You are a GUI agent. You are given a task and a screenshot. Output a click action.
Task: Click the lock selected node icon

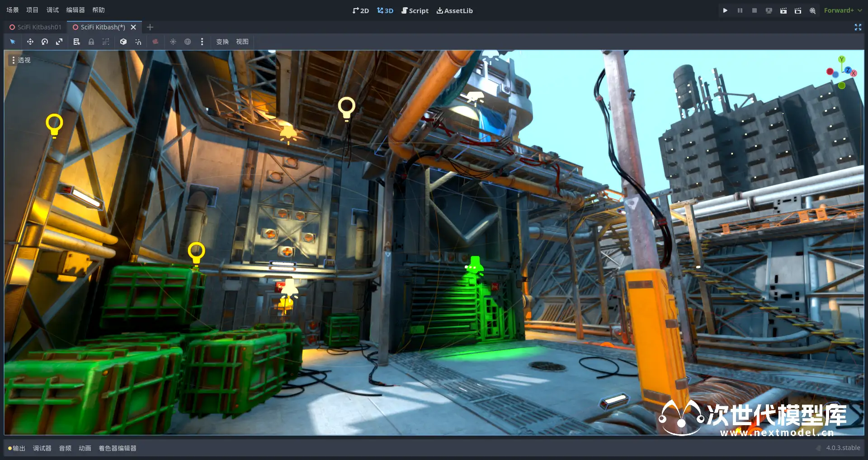[91, 42]
